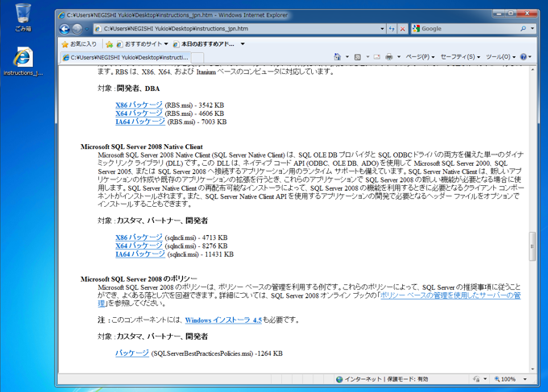Click the 100% zoom level button

pos(505,379)
